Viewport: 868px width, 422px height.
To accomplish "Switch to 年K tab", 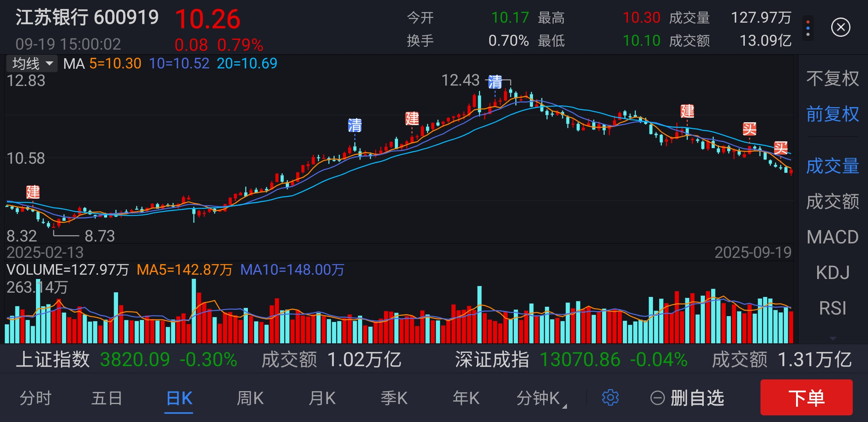I will [466, 398].
